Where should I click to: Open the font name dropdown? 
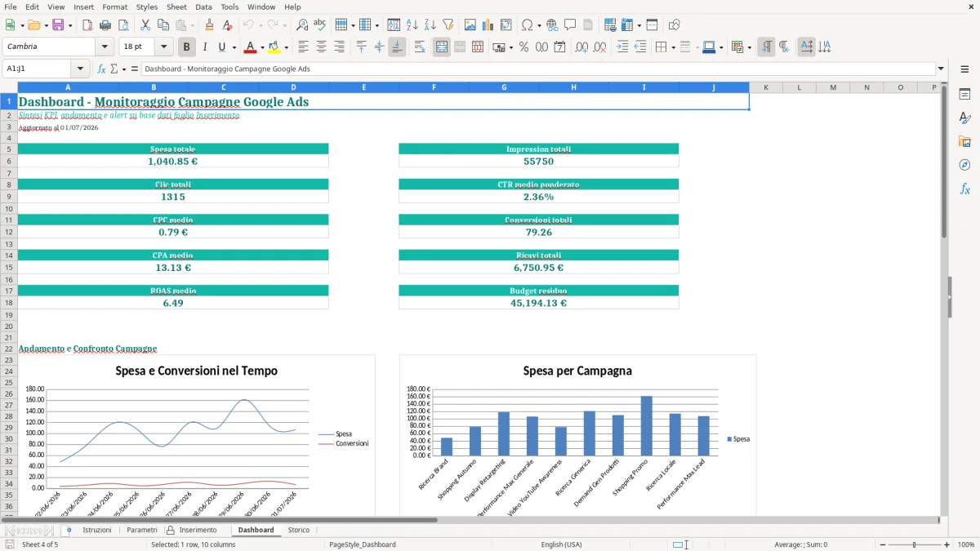(x=105, y=47)
